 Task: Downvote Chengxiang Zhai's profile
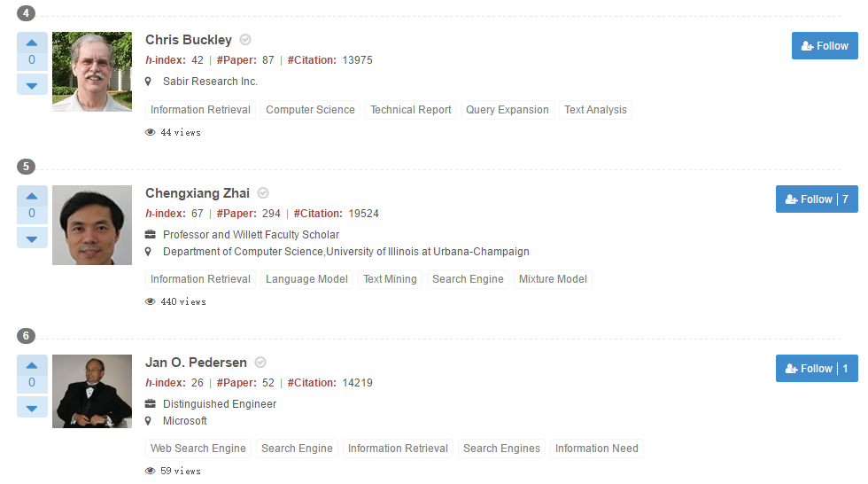click(x=32, y=238)
